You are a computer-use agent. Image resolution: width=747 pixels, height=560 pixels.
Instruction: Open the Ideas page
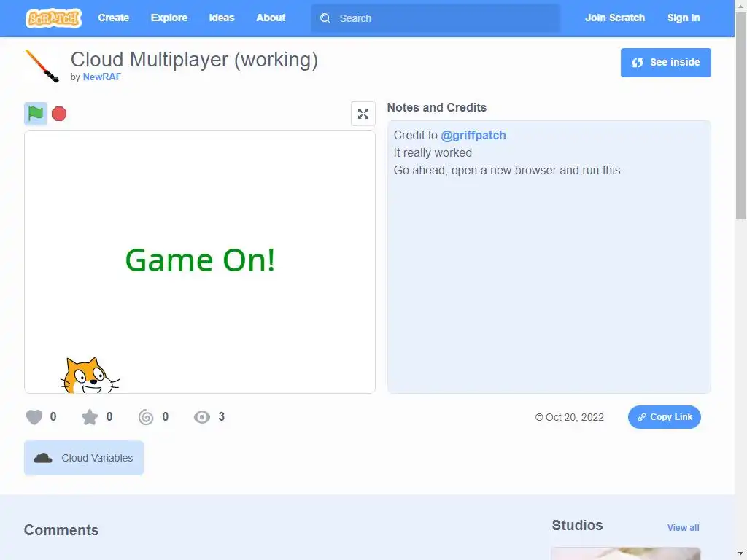pyautogui.click(x=222, y=18)
